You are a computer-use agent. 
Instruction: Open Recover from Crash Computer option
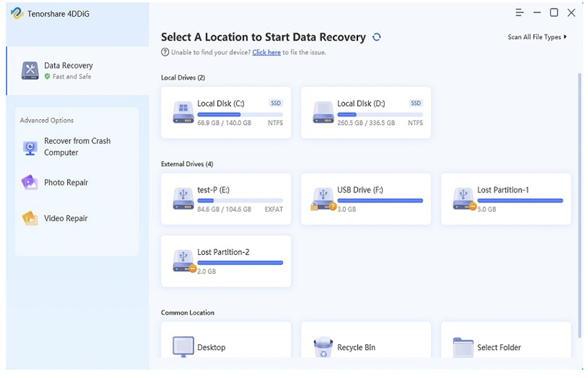(x=77, y=147)
